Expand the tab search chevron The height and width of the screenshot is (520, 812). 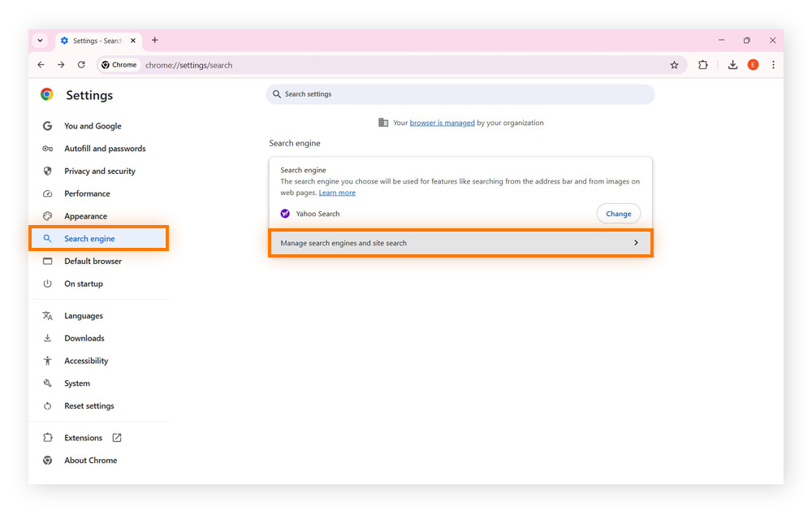click(x=40, y=40)
